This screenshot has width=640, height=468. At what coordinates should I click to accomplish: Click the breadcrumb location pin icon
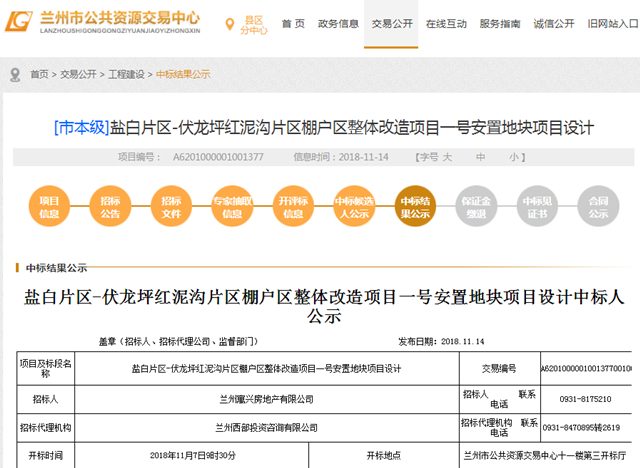pos(16,74)
